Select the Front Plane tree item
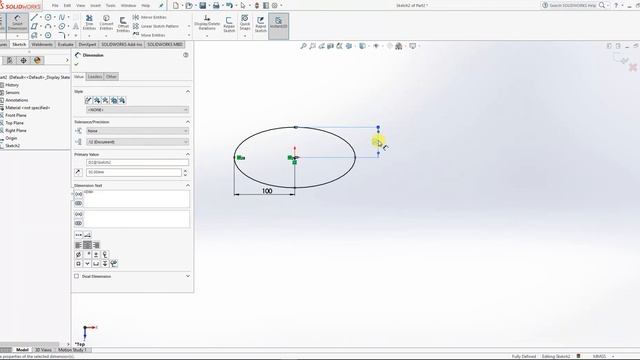This screenshot has height=360, width=640. [15, 116]
